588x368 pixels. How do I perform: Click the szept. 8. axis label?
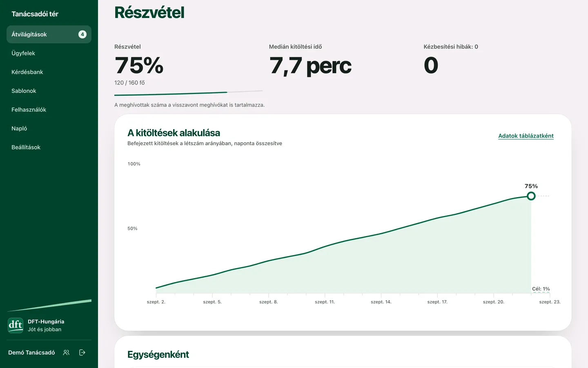click(x=269, y=302)
